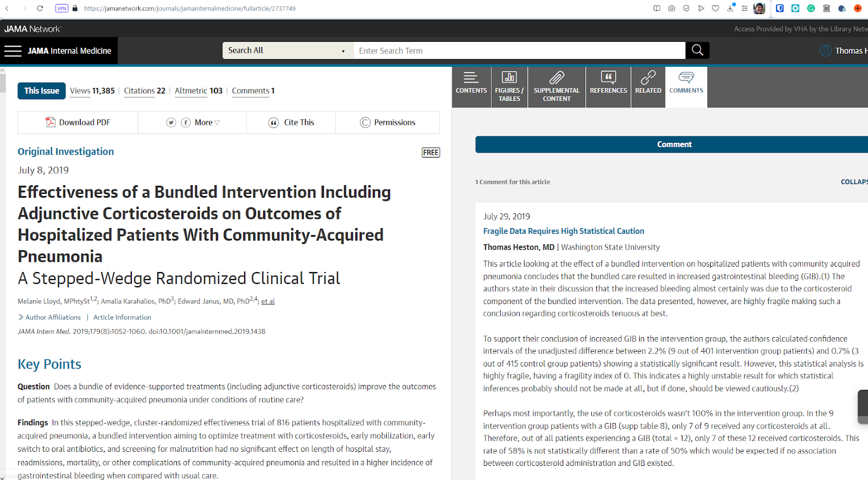The image size is (868, 480).
Task: Open comment titled Fragile Data Requires High Statistical Caution
Action: click(x=564, y=231)
